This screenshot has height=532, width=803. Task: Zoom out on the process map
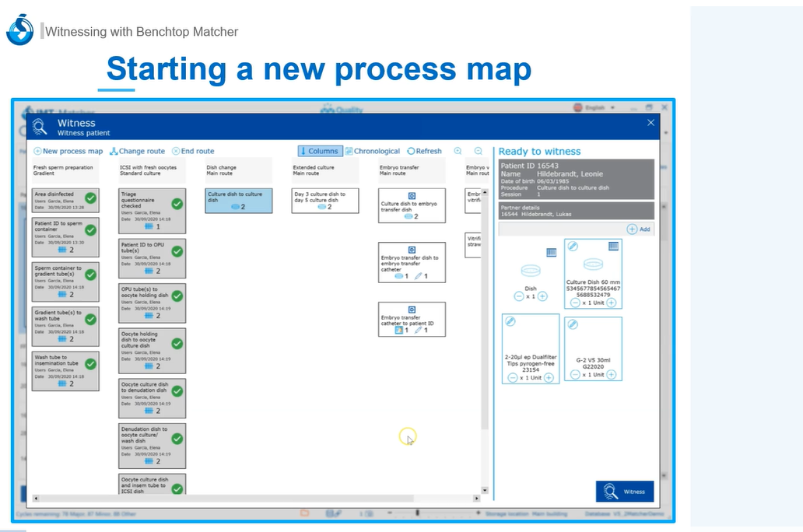pyautogui.click(x=479, y=151)
